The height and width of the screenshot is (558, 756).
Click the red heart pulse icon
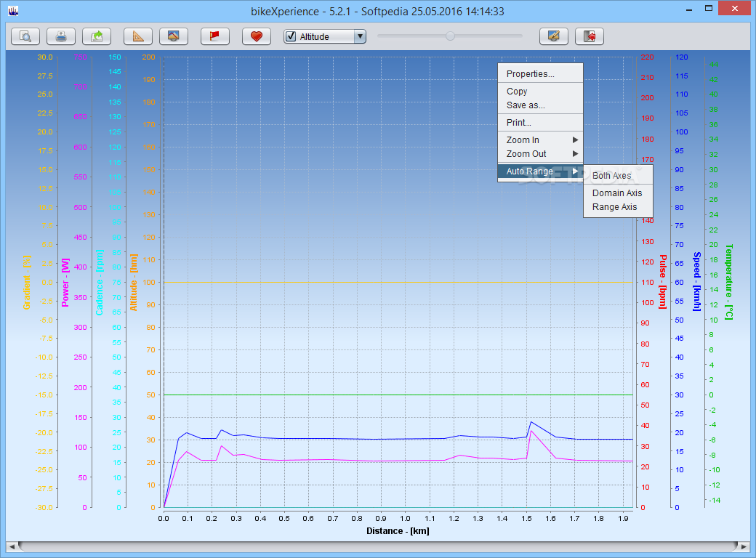(x=257, y=36)
